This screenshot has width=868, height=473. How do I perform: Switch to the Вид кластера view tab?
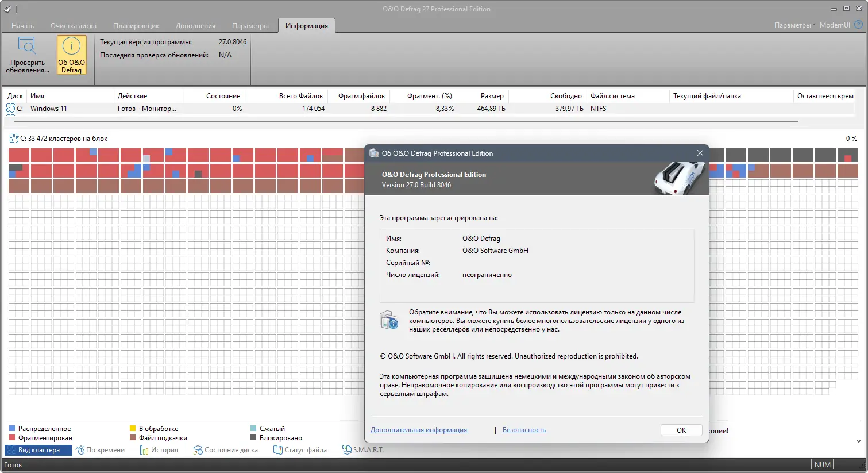38,450
